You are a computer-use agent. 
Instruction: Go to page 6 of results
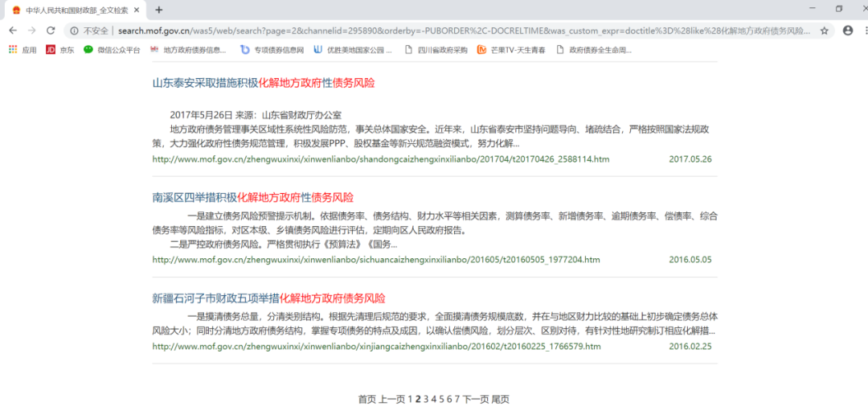[449, 399]
